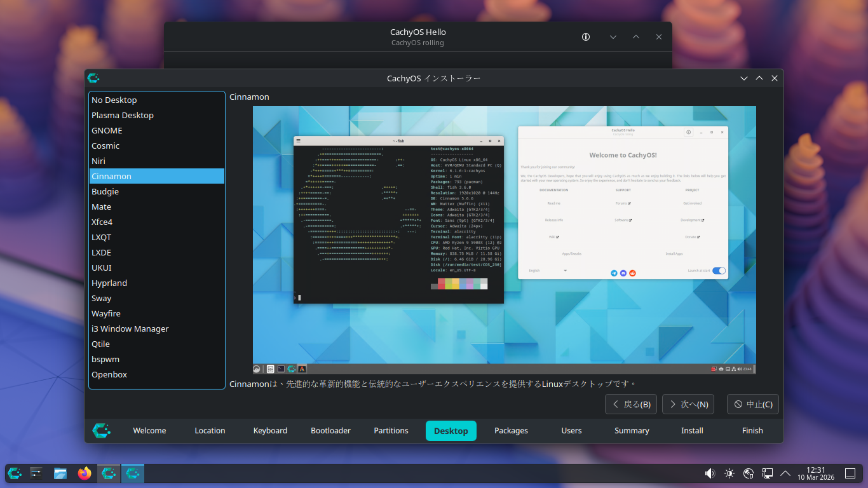Pick Openbox window manager
The image size is (868, 488).
point(157,374)
